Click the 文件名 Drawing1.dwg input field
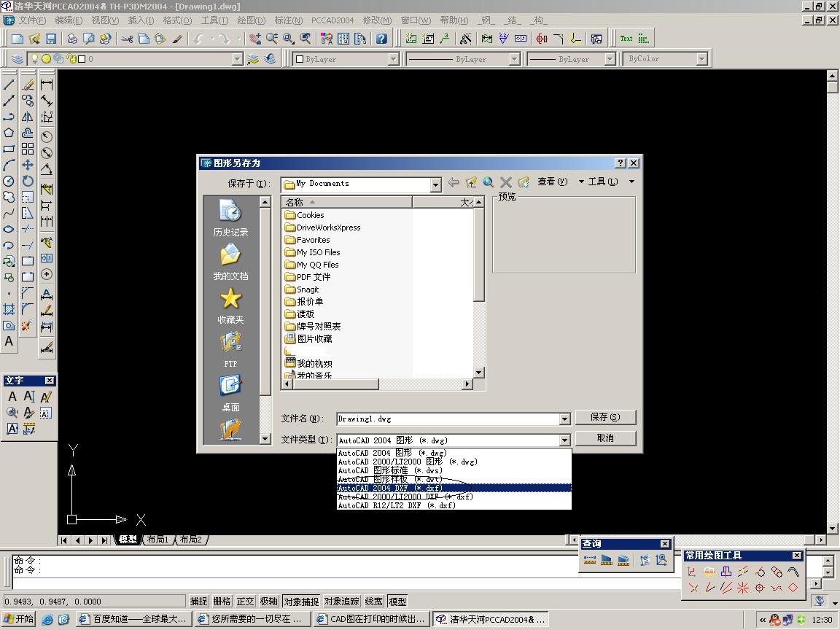 pyautogui.click(x=448, y=419)
